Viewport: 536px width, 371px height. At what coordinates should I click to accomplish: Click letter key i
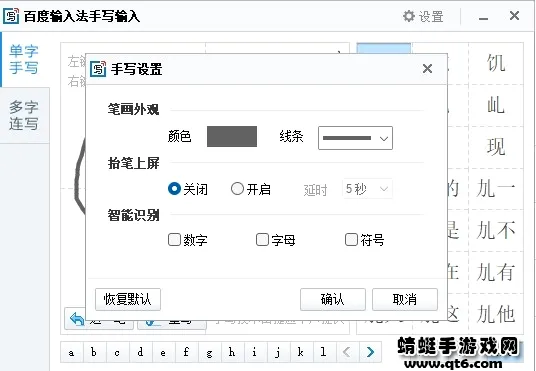pyautogui.click(x=255, y=352)
